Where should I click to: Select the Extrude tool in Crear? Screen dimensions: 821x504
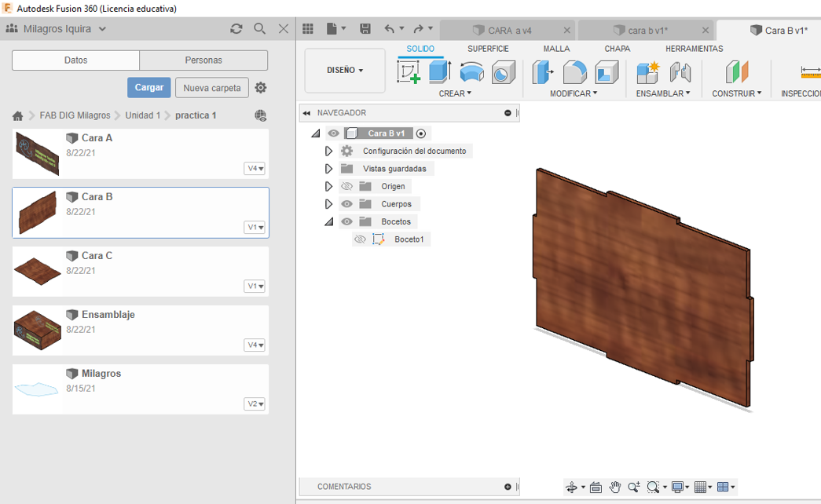click(440, 72)
